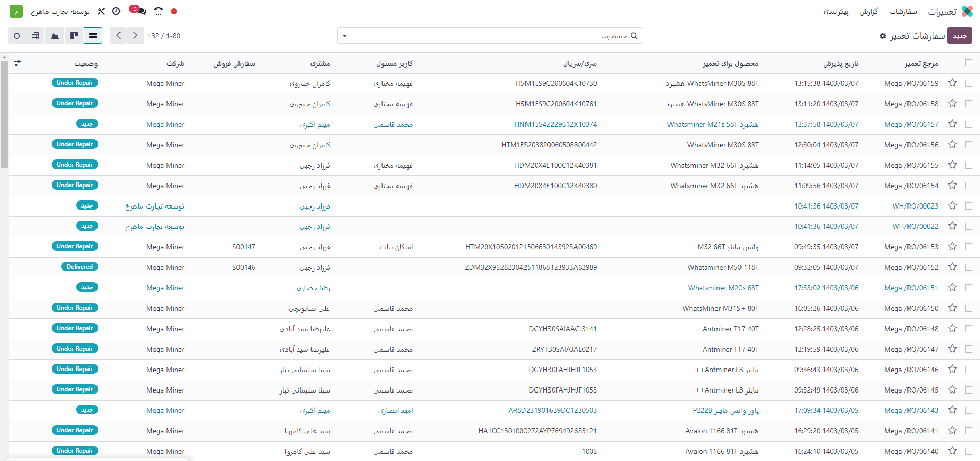Open the optional columns settings toggle

click(x=18, y=63)
